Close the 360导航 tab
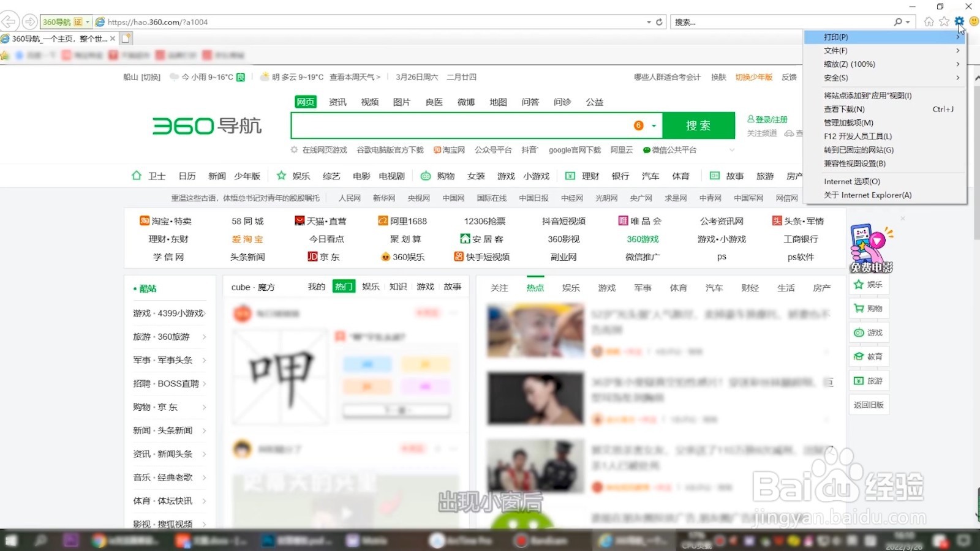The image size is (980, 551). [113, 38]
